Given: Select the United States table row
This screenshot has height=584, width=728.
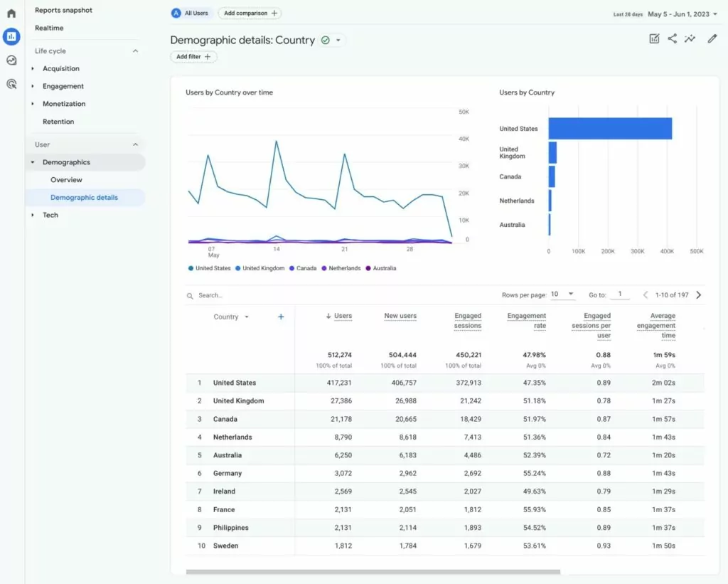Looking at the screenshot, I should pyautogui.click(x=445, y=383).
